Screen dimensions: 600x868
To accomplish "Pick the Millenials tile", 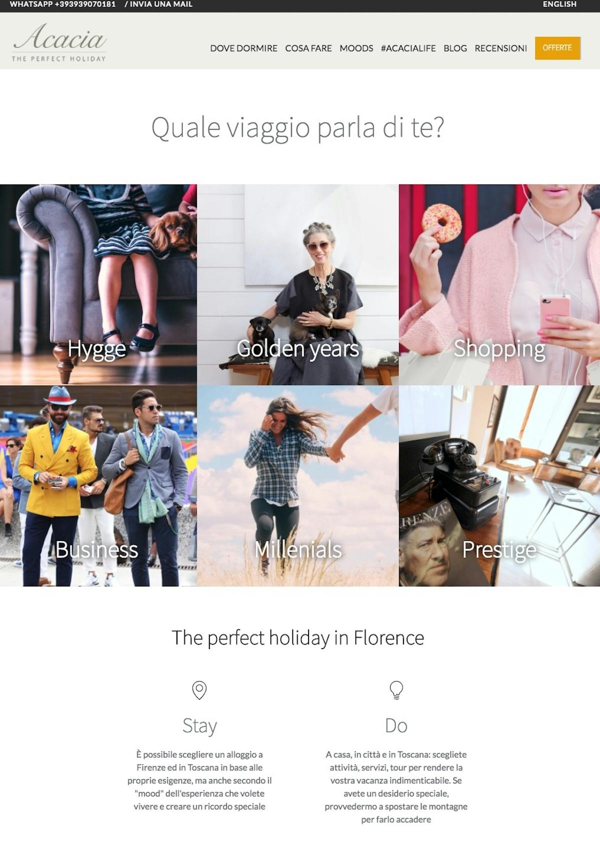I will pos(298,486).
